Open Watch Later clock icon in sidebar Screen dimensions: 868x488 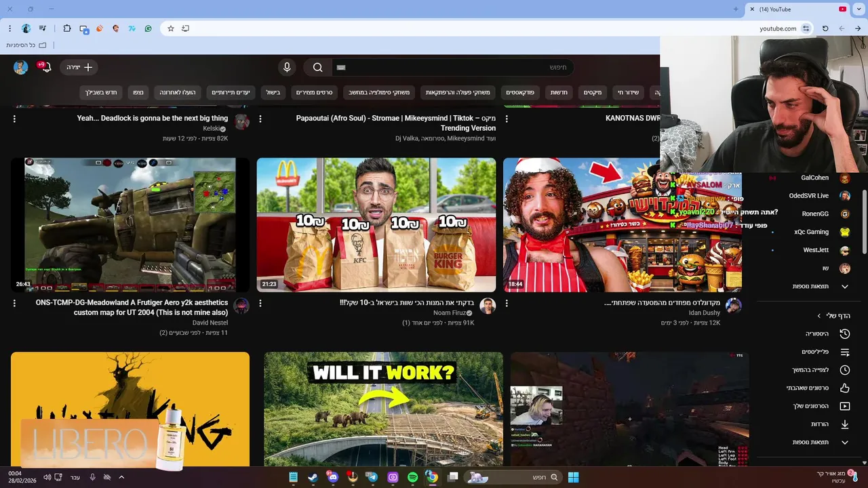click(x=845, y=370)
